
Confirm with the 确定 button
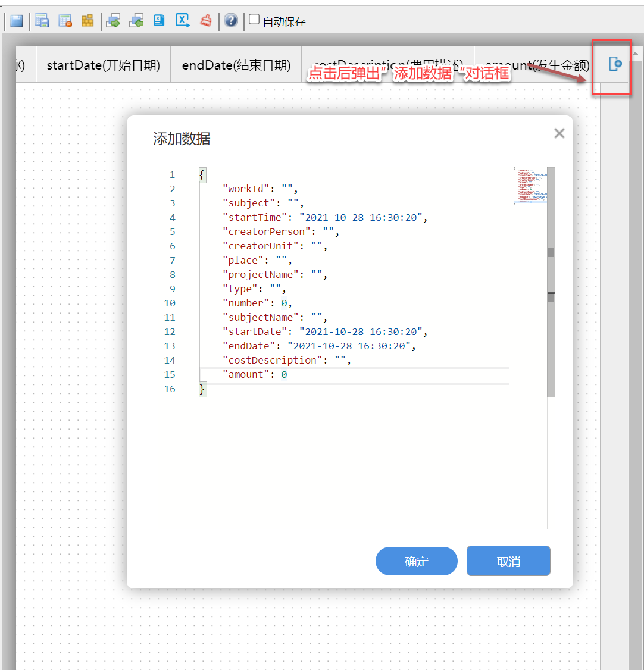coord(416,562)
